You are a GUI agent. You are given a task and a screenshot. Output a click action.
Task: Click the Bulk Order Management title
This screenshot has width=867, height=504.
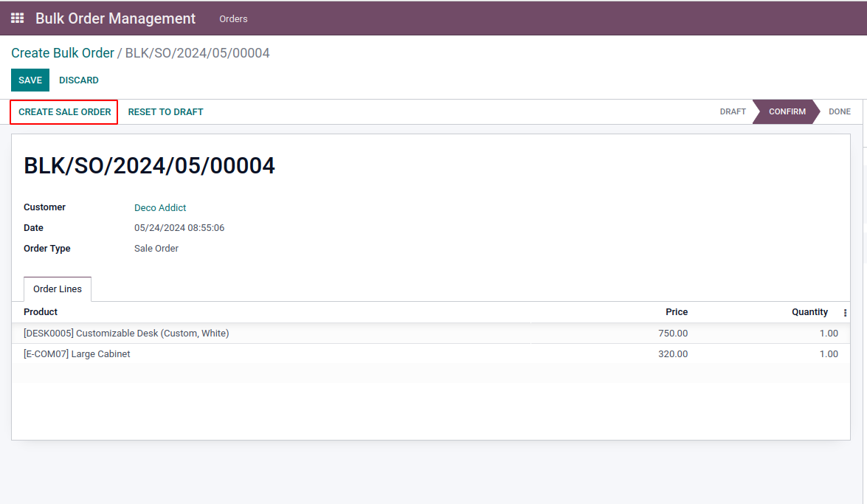tap(116, 18)
